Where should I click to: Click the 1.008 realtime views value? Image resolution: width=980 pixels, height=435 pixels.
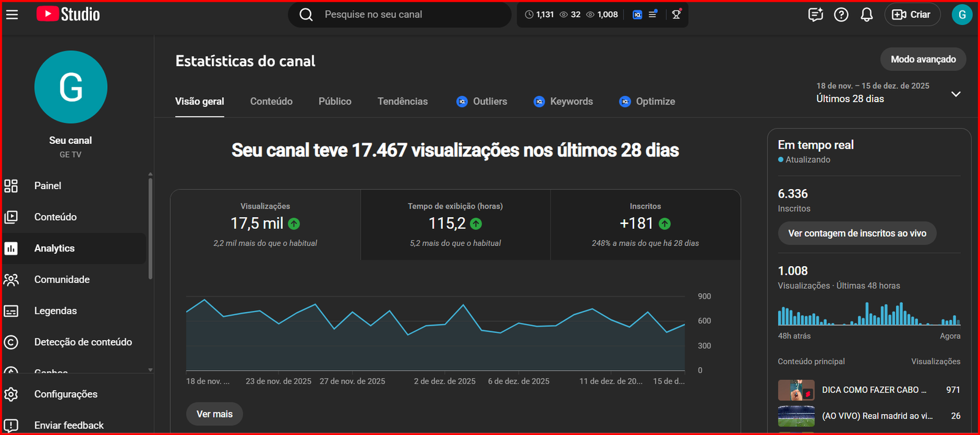(x=793, y=271)
